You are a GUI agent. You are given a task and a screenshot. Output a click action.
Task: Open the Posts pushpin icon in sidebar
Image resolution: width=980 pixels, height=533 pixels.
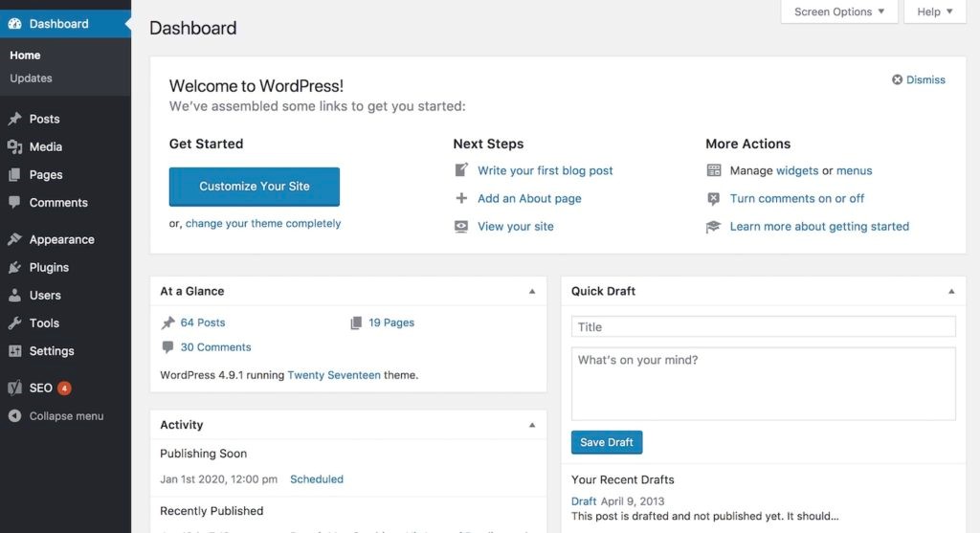14,119
